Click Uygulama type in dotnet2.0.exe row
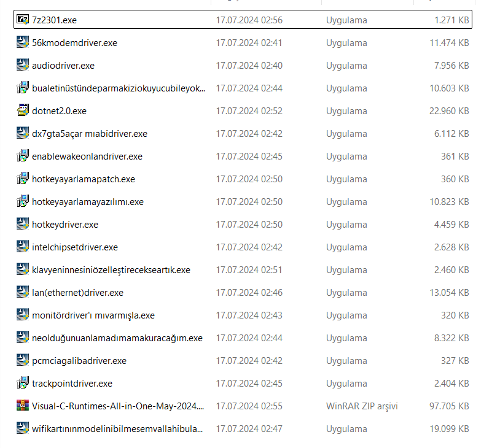The image size is (492, 448). coord(346,111)
